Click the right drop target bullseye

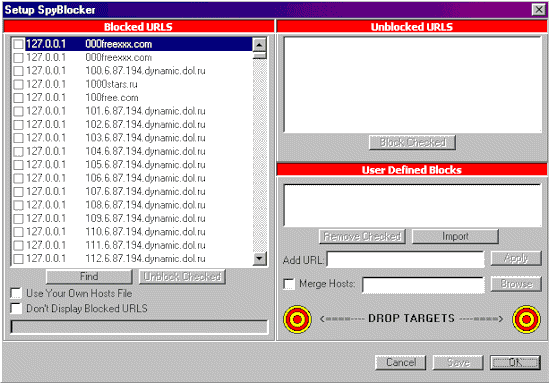pos(526,319)
